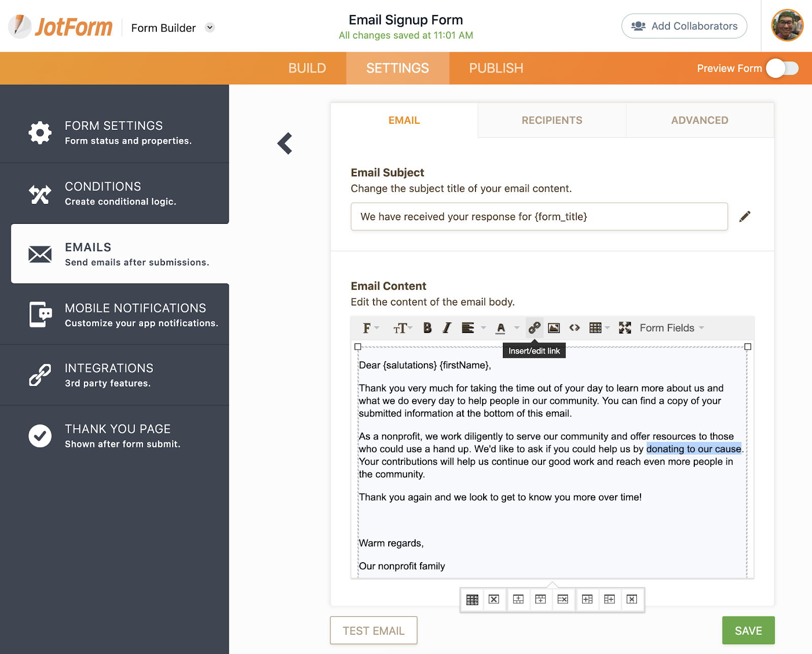Open the user profile avatar
The image size is (812, 654).
(x=787, y=25)
